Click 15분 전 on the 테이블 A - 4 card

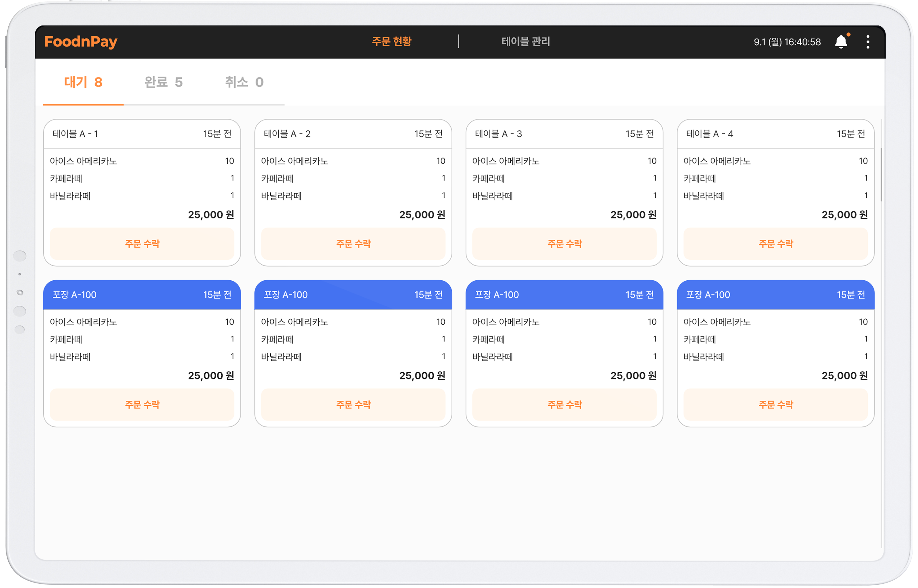click(851, 134)
